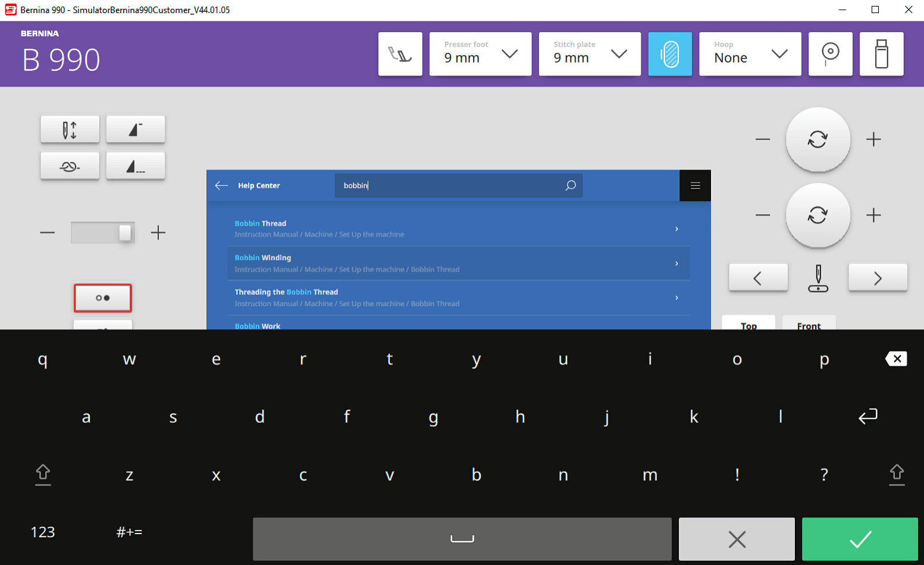Click the presser foot lift icon

pyautogui.click(x=400, y=54)
